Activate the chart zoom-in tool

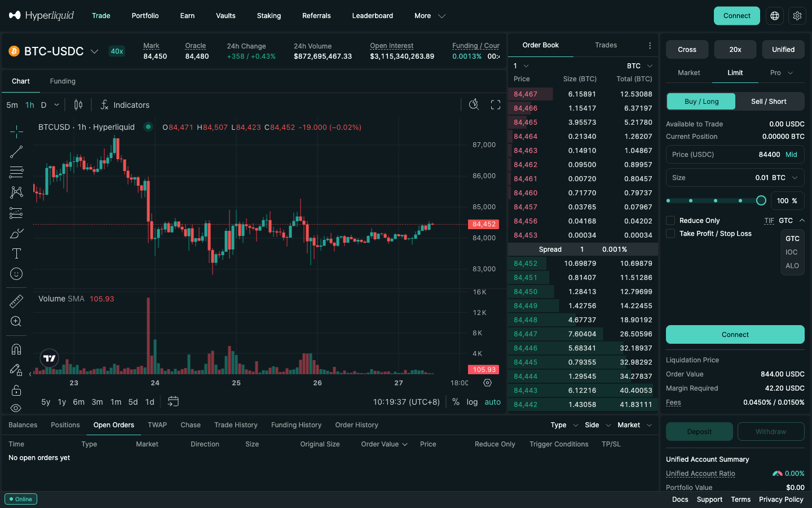16,321
